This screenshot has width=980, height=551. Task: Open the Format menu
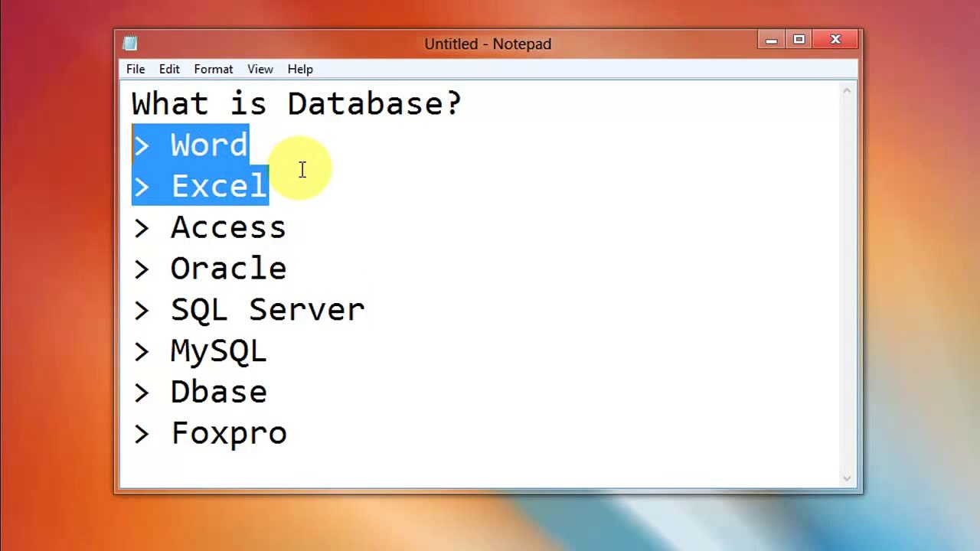[214, 69]
